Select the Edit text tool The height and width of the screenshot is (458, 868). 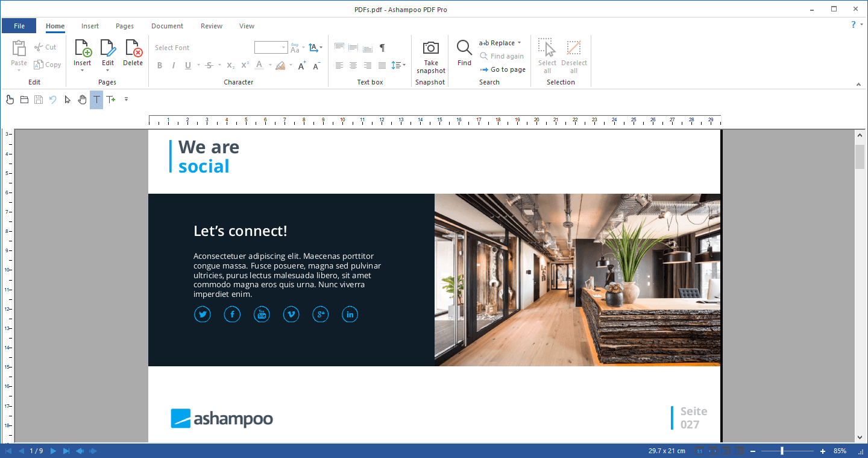pyautogui.click(x=96, y=100)
